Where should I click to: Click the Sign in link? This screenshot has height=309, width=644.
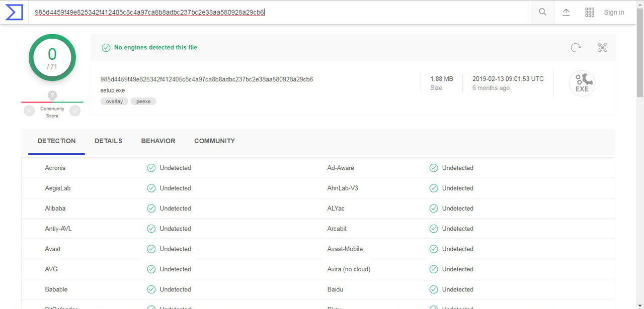click(x=614, y=12)
